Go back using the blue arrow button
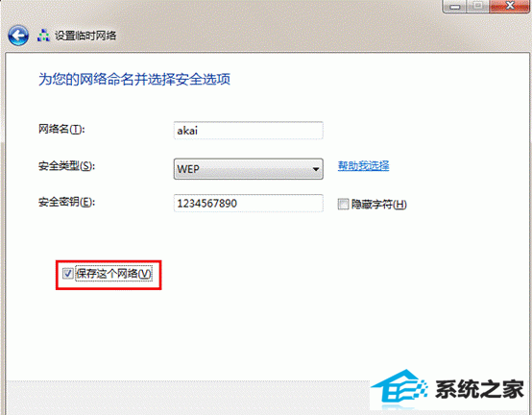The height and width of the screenshot is (415, 532). (x=18, y=36)
